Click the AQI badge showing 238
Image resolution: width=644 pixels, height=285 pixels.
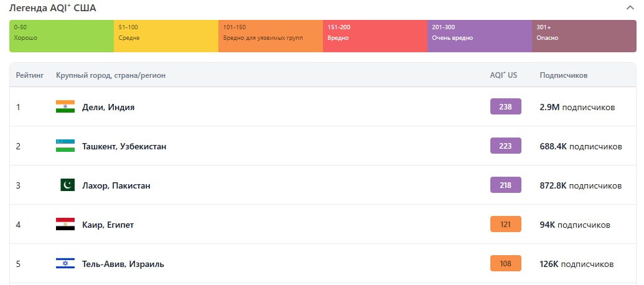point(505,107)
